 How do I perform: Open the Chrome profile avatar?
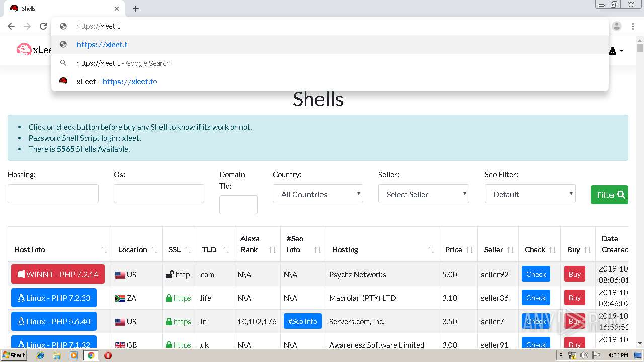coord(617,26)
